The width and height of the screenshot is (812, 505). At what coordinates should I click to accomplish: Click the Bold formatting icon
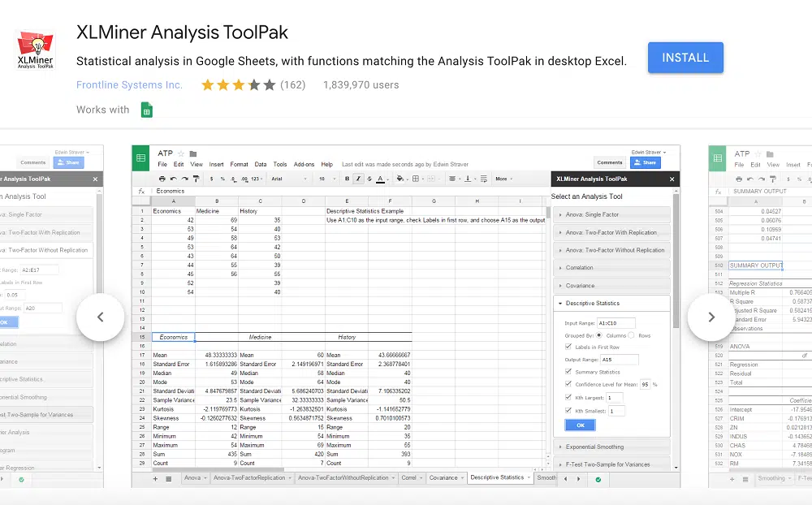[x=347, y=179]
